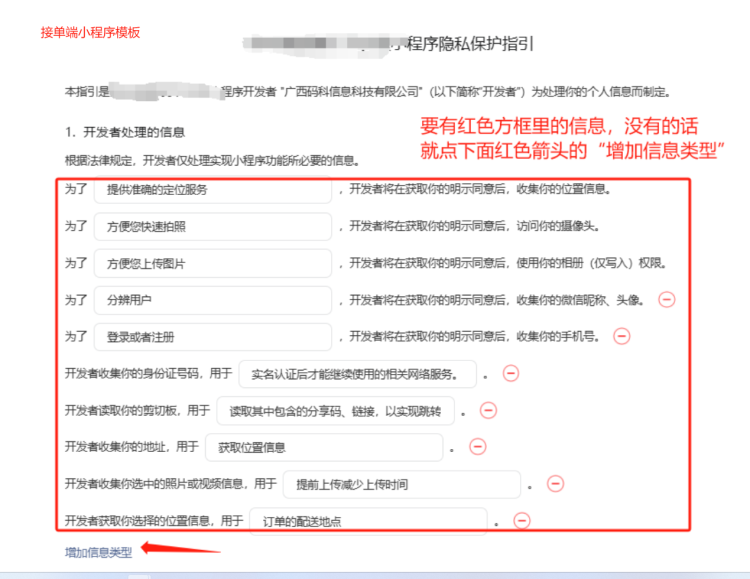Edit the 登录或者注册 purpose field

(x=212, y=337)
